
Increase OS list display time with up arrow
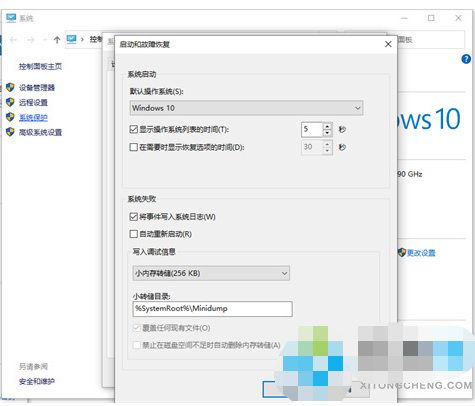(327, 126)
